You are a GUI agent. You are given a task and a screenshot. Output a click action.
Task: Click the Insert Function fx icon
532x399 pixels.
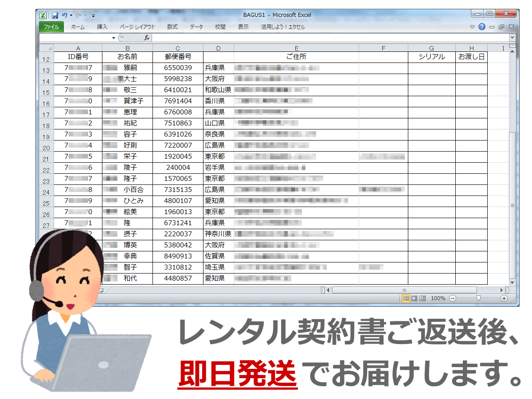coord(147,38)
